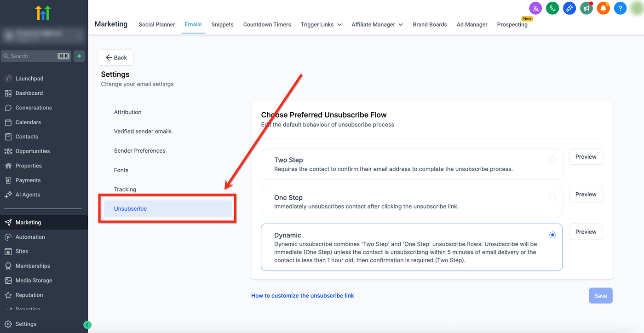Click the Media Storage image icon
The height and width of the screenshot is (333, 644).
[8, 281]
